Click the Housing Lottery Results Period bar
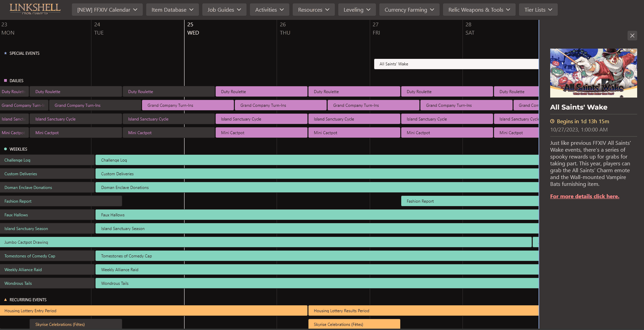 (x=421, y=310)
